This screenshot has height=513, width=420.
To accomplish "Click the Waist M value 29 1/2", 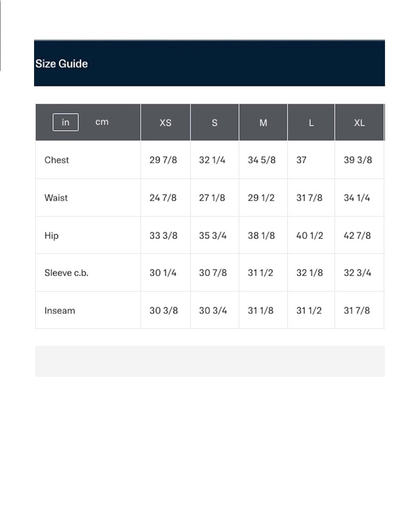I will (261, 198).
